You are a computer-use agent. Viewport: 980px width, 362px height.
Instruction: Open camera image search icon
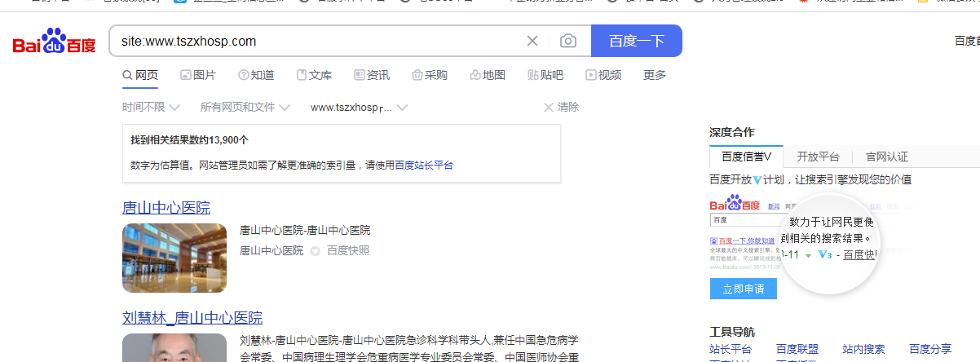568,41
